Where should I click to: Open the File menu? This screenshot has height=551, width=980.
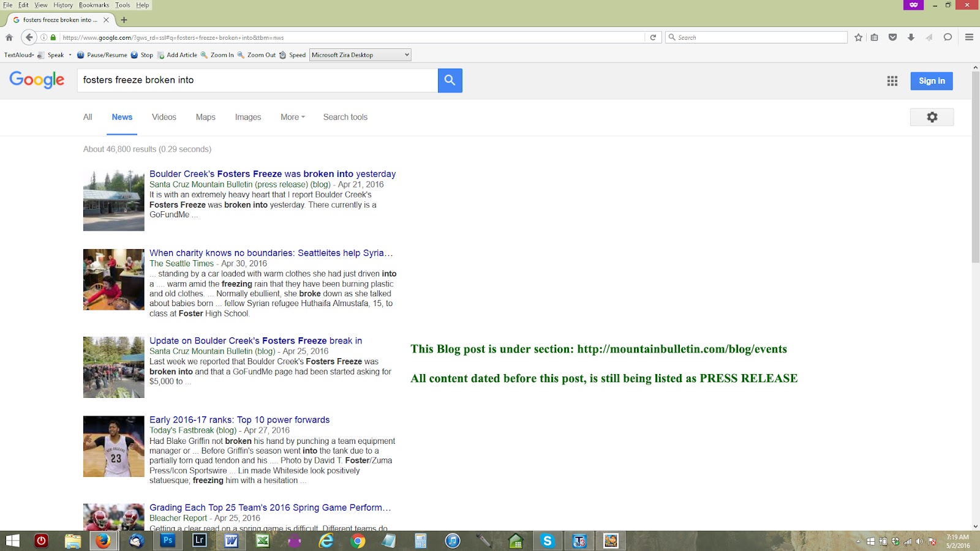pos(8,5)
